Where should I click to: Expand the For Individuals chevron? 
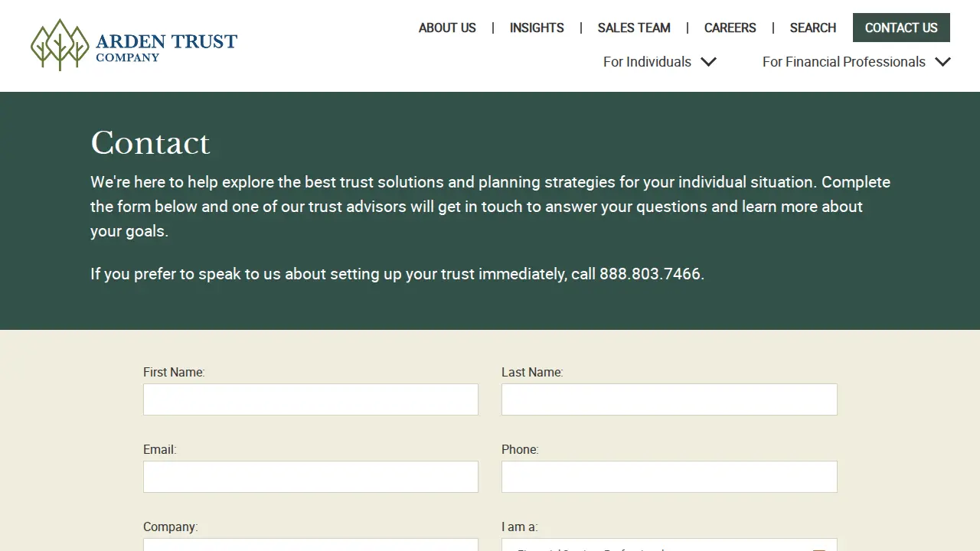tap(709, 62)
